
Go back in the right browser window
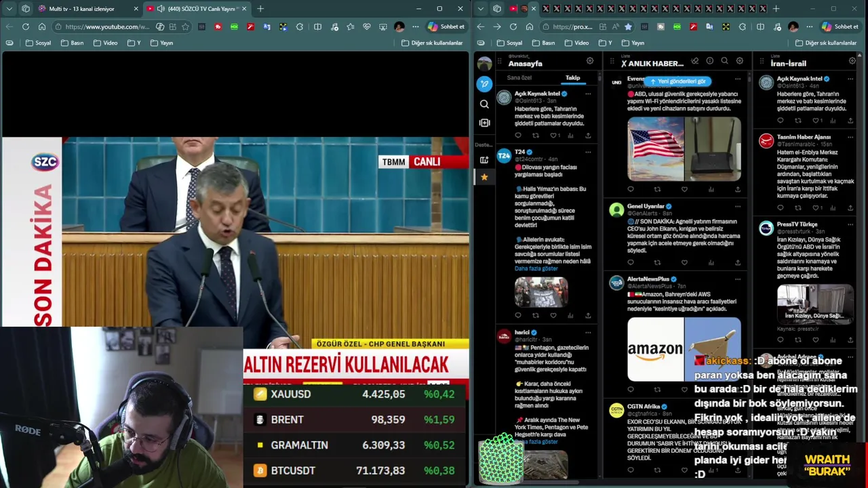point(481,26)
